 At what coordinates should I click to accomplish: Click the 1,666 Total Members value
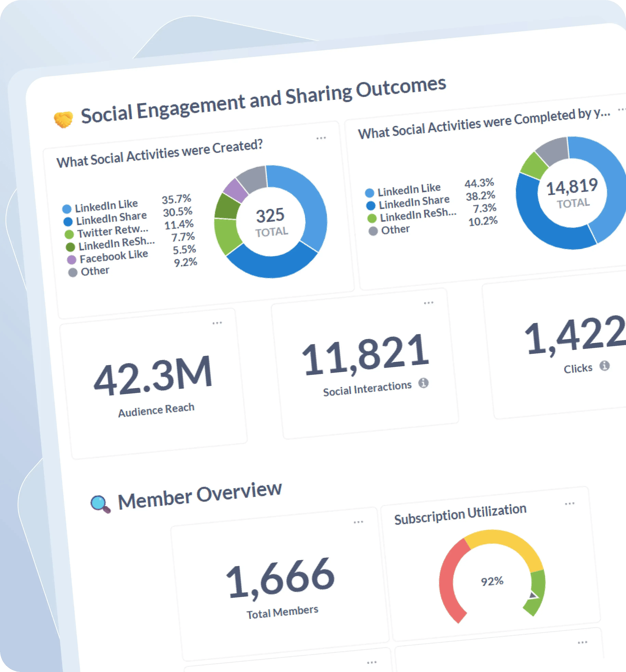click(x=280, y=577)
